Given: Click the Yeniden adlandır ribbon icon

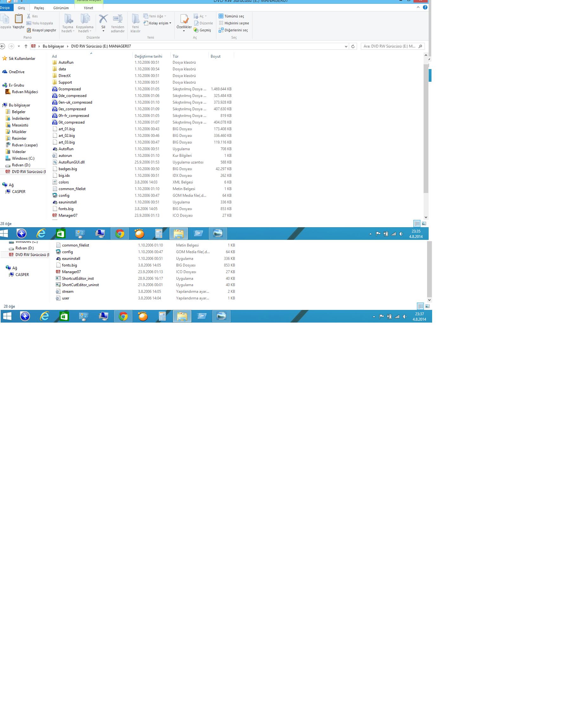Looking at the screenshot, I should click(118, 19).
